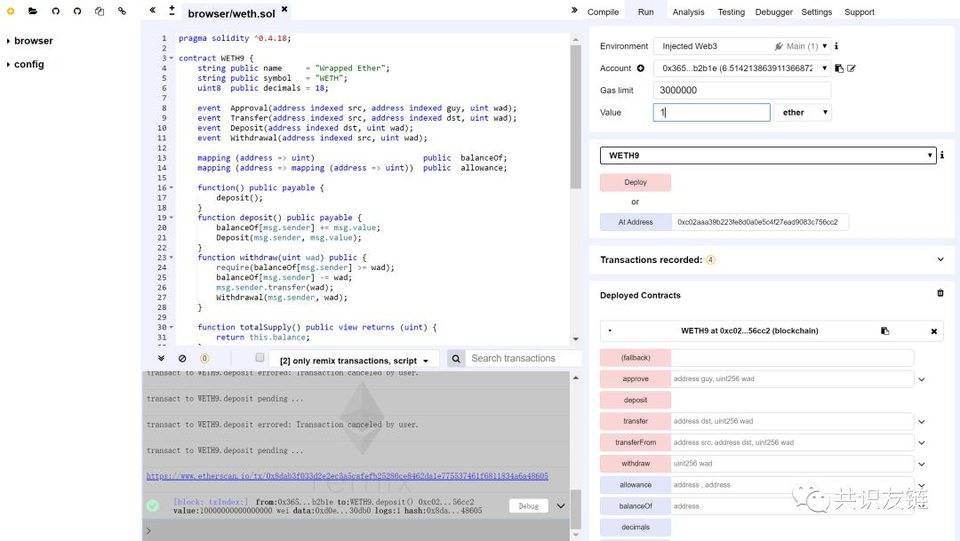This screenshot has width=960, height=541.
Task: Open the Settings tab
Action: [817, 12]
